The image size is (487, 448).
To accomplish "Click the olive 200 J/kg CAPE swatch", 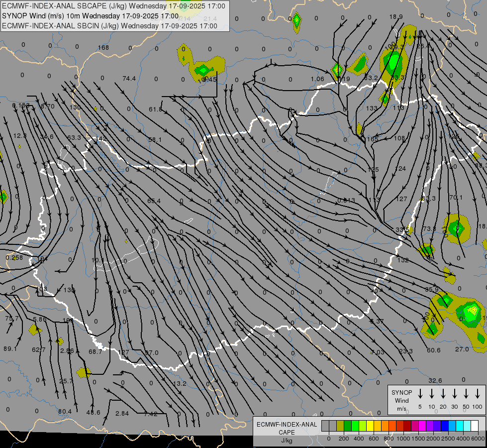I will click(340, 426).
